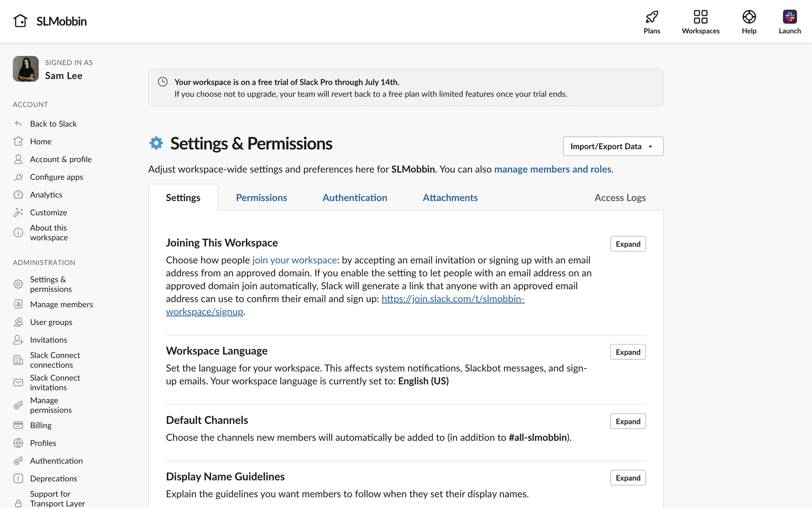Click the Billing card icon
This screenshot has height=508, width=812.
[x=18, y=425]
